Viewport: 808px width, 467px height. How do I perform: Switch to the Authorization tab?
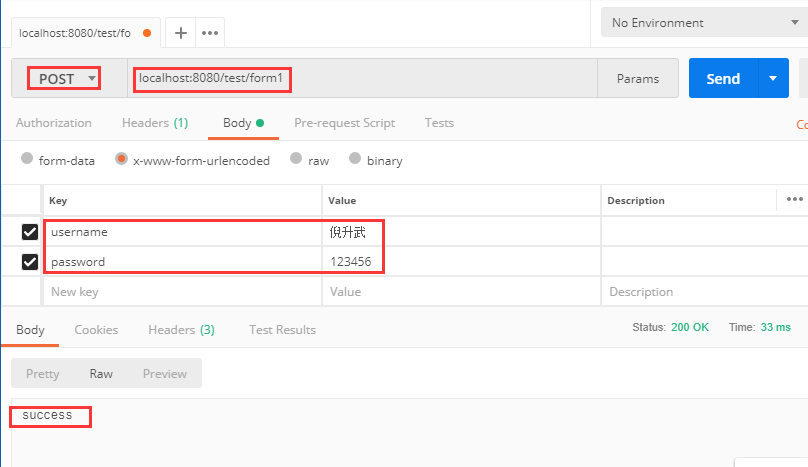tap(54, 123)
